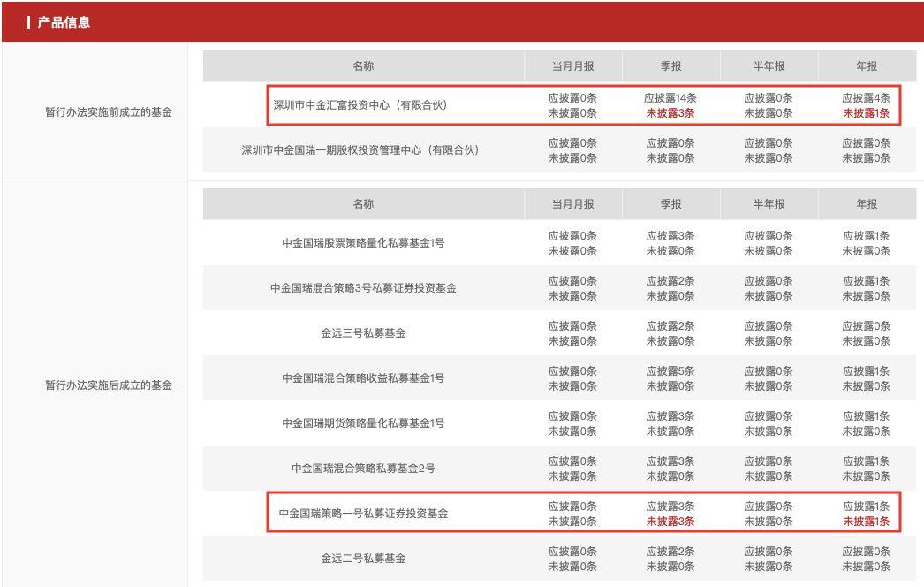The height and width of the screenshot is (587, 924).
Task: Click the 应披露4条 annual value for 中金汇富
Action: click(867, 98)
